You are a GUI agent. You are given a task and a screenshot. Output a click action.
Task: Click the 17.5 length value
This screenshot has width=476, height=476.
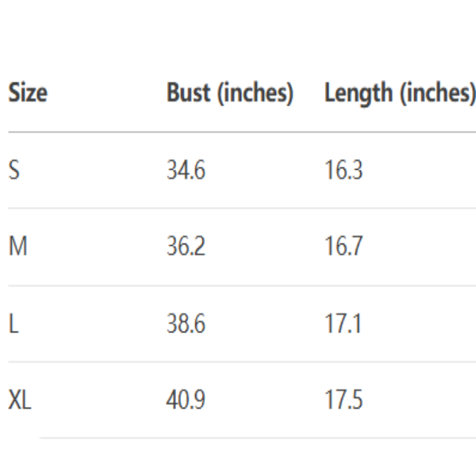pyautogui.click(x=344, y=401)
